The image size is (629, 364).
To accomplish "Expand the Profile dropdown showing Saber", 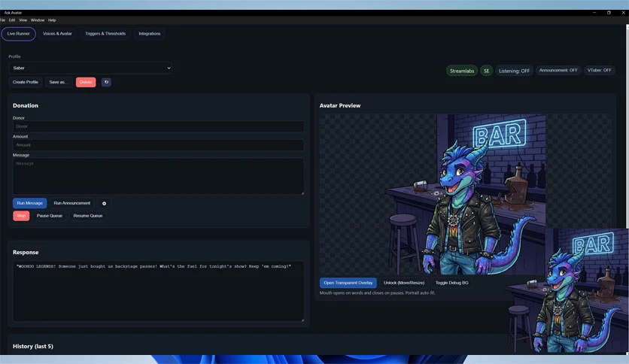I will (90, 68).
